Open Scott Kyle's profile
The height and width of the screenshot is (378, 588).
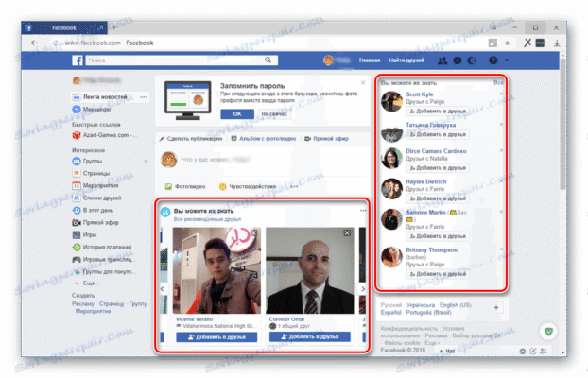point(420,94)
